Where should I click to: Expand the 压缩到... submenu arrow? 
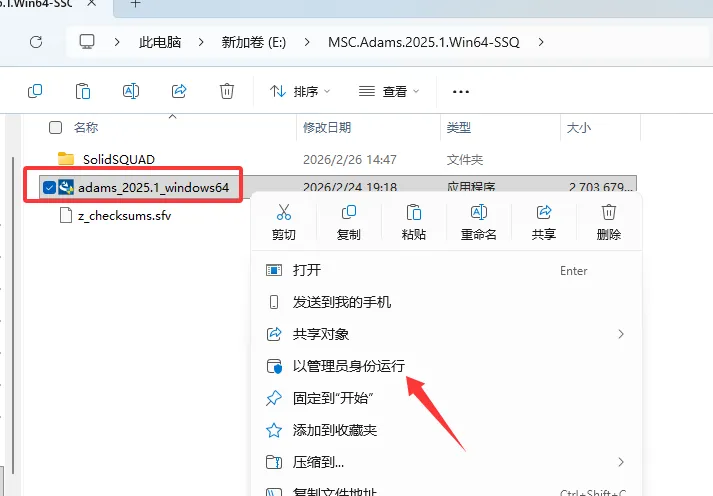[x=621, y=462]
